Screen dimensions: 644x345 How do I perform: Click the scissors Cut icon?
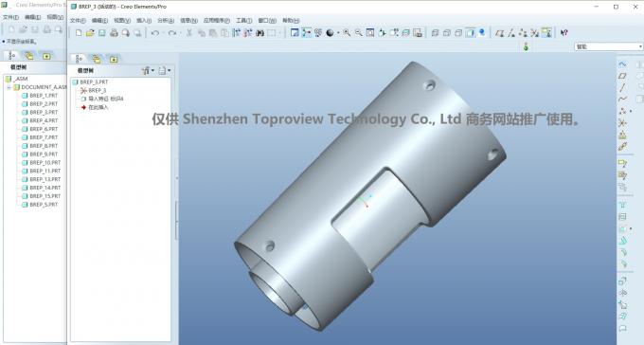coord(188,33)
